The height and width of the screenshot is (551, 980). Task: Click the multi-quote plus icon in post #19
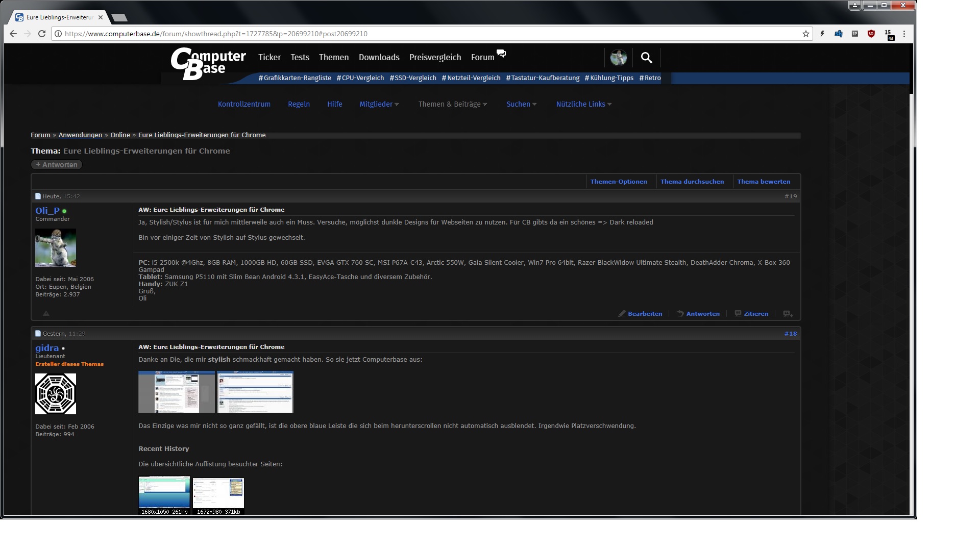point(788,314)
